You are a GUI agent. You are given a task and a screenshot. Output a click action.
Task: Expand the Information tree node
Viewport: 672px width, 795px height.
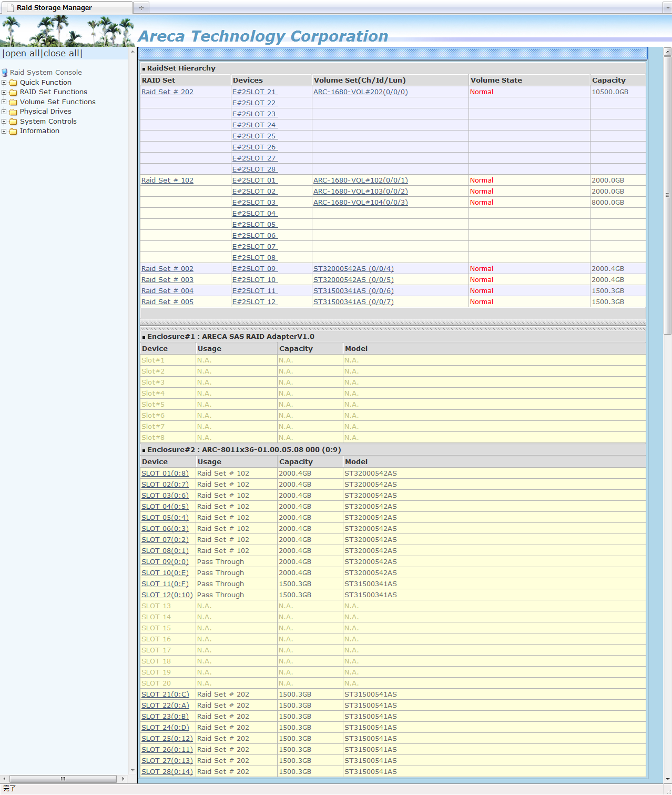(4, 131)
